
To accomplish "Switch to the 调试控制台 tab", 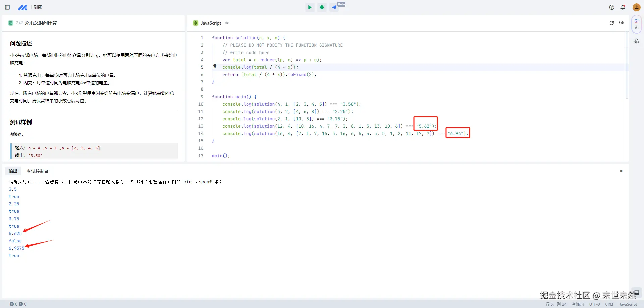I will click(x=38, y=171).
